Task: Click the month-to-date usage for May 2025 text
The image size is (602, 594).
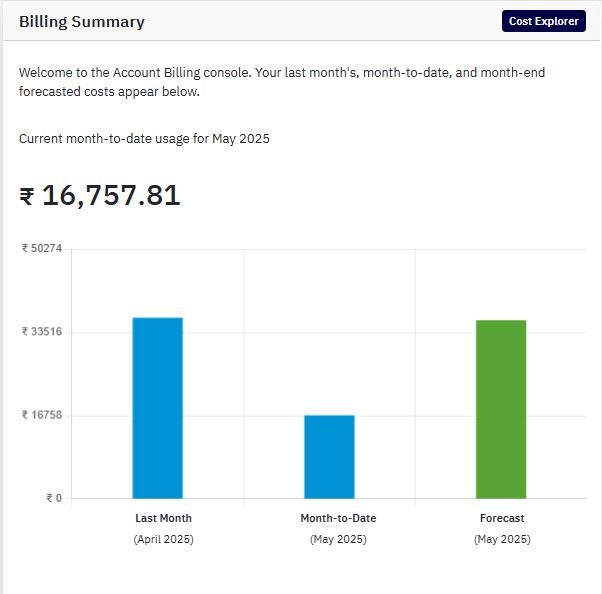Action: [x=144, y=139]
